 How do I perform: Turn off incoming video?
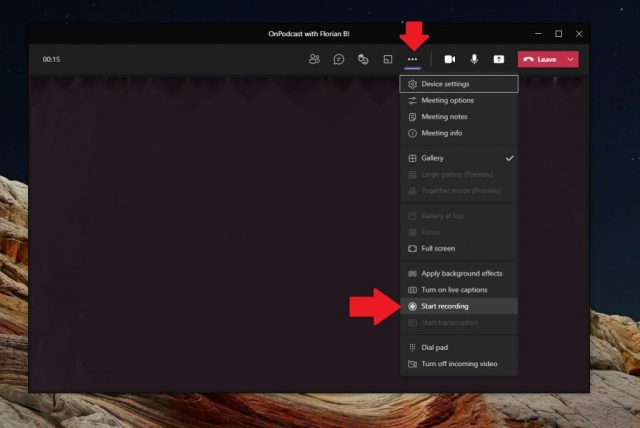coord(459,364)
